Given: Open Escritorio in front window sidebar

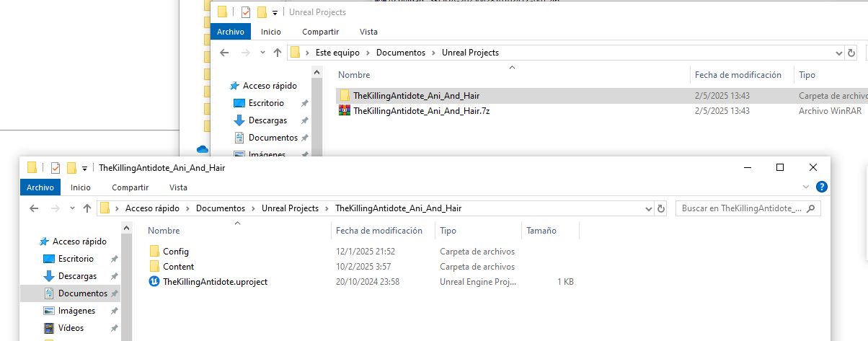Looking at the screenshot, I should 76,259.
